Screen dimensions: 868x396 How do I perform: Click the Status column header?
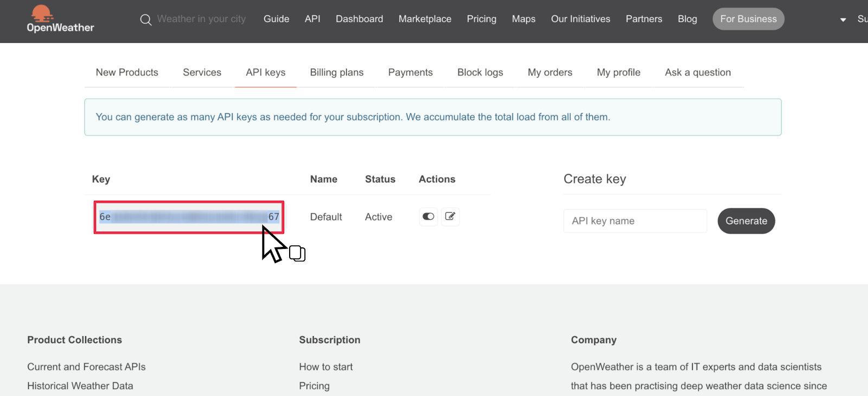pyautogui.click(x=380, y=179)
